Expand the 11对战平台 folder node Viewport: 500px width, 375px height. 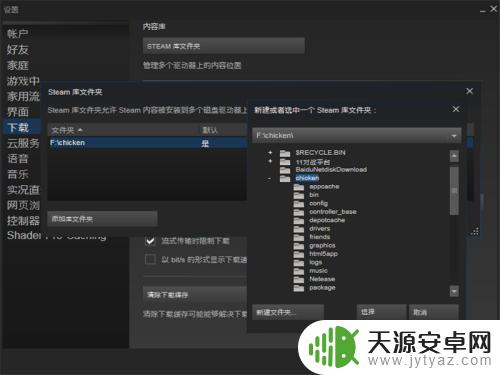[270, 161]
